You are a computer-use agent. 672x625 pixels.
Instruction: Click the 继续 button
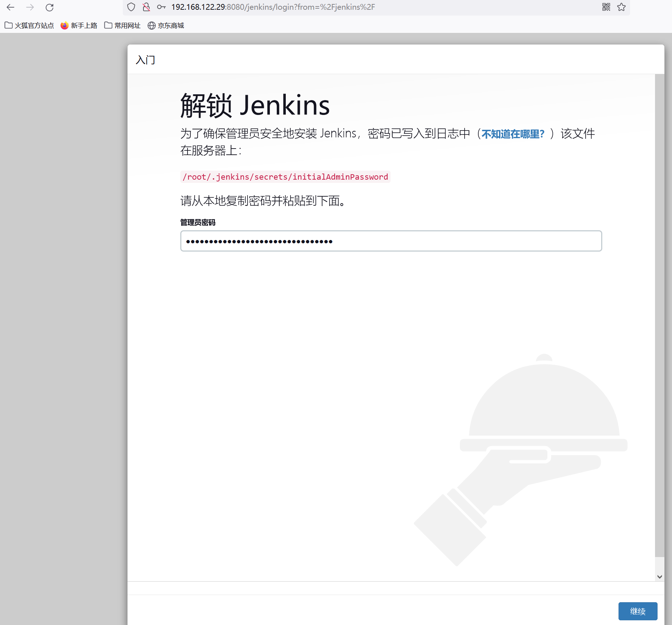[x=638, y=611]
